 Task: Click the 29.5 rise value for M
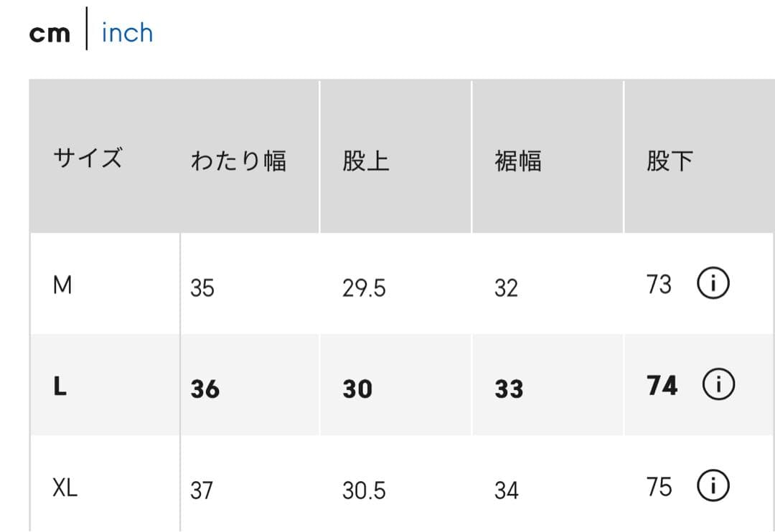point(364,288)
